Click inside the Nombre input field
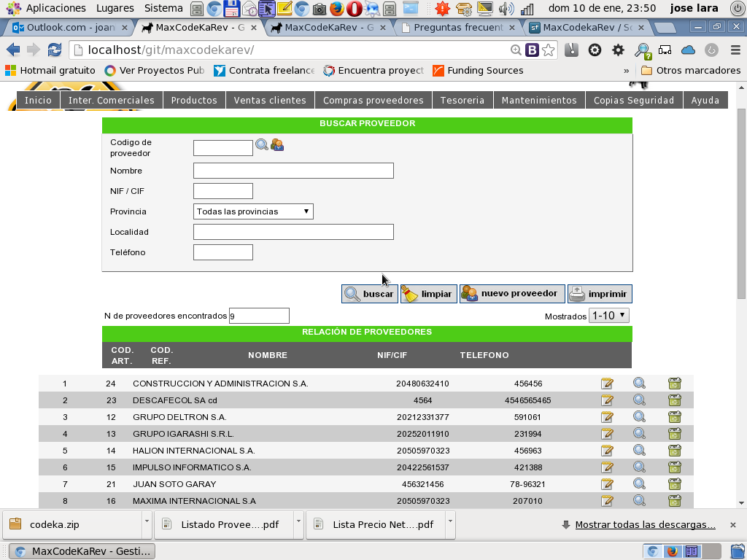747x560 pixels. [x=293, y=170]
